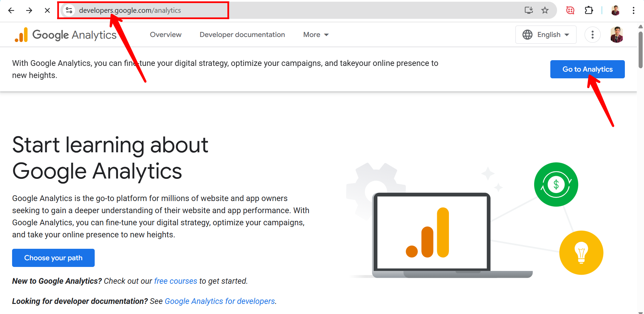Click the Go to Analytics button
Screen dimensions: 644x314
[x=588, y=69]
